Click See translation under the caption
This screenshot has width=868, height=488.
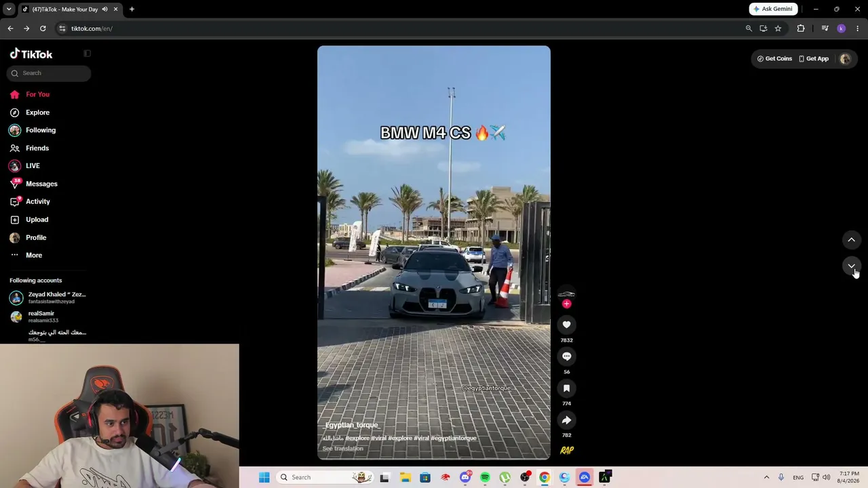(x=342, y=449)
